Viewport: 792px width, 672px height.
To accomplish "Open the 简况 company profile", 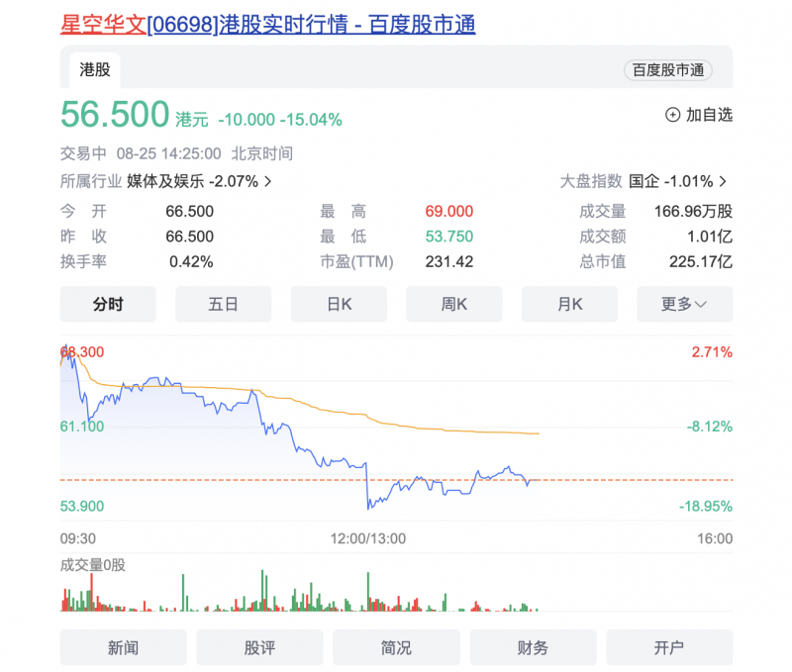I will (x=396, y=648).
